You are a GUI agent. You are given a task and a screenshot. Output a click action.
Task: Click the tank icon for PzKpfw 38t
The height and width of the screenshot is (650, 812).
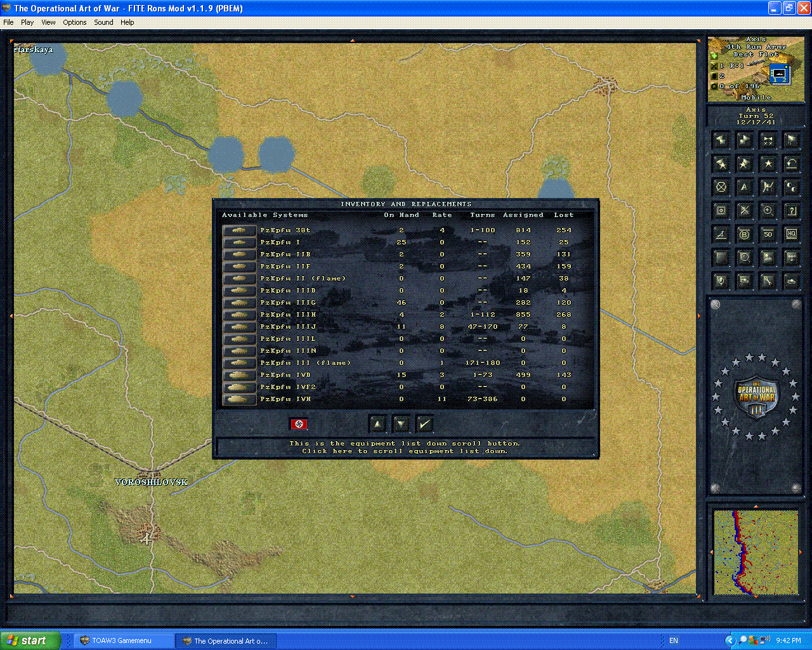click(x=239, y=230)
